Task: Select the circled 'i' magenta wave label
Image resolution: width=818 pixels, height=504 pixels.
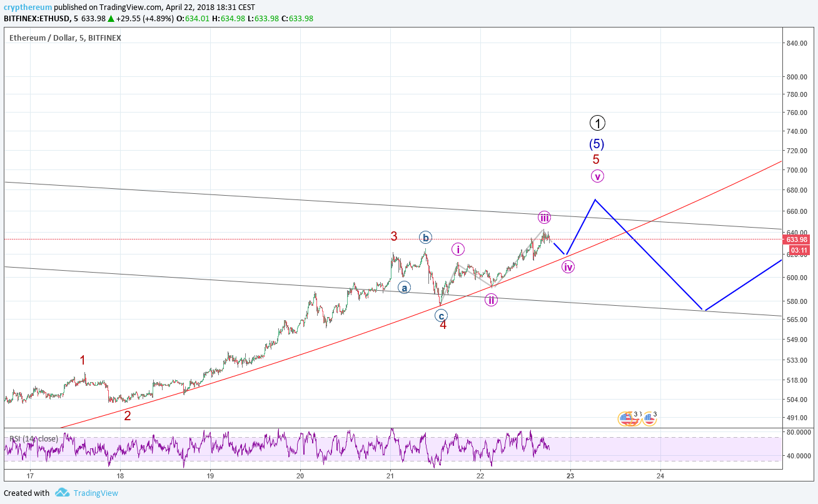Action: [458, 249]
